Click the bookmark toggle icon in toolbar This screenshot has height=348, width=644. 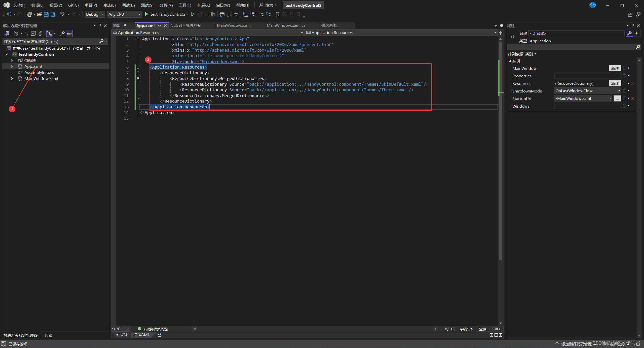coord(277,14)
